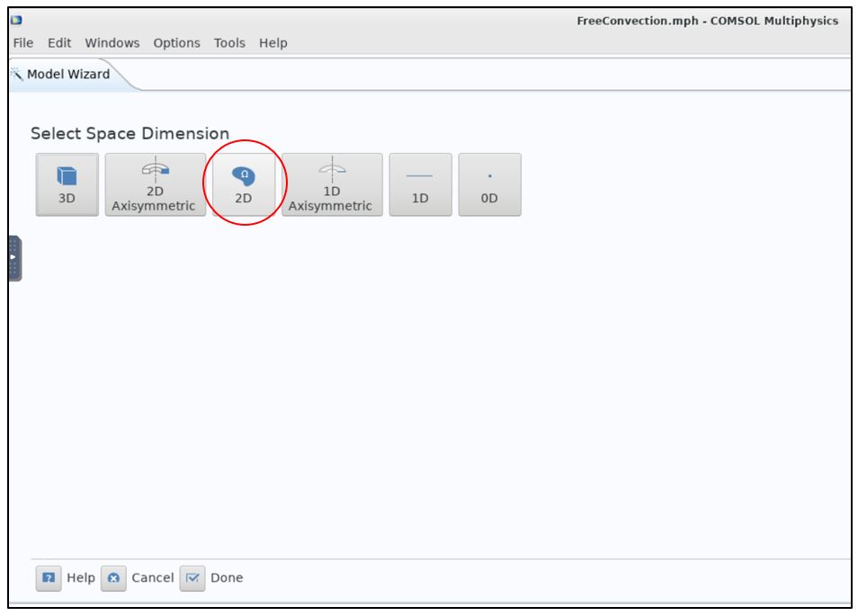Click the Cancel icon button
The image size is (858, 616).
click(x=114, y=578)
